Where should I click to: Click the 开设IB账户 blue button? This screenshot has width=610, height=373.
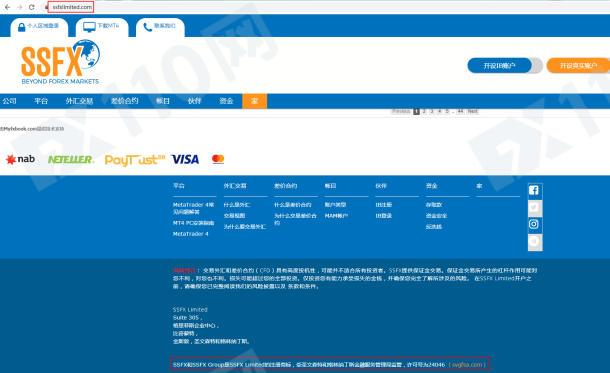tap(500, 66)
